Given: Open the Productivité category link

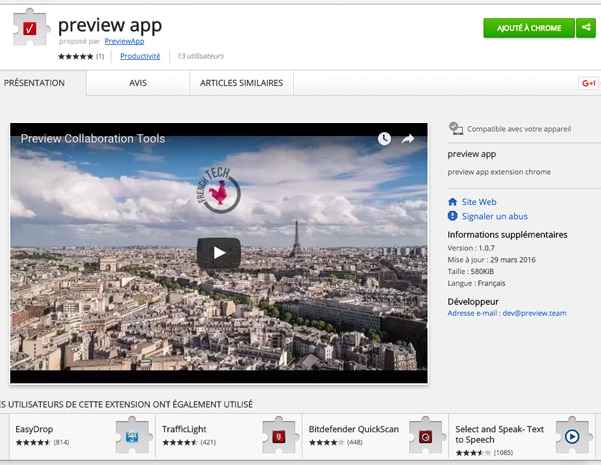Looking at the screenshot, I should 140,56.
